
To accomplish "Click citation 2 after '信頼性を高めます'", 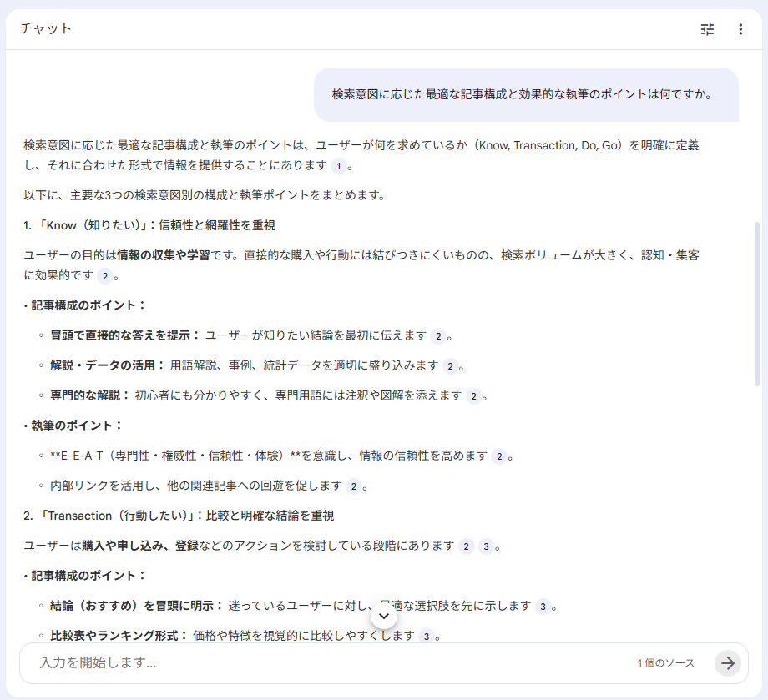I will coord(498,456).
